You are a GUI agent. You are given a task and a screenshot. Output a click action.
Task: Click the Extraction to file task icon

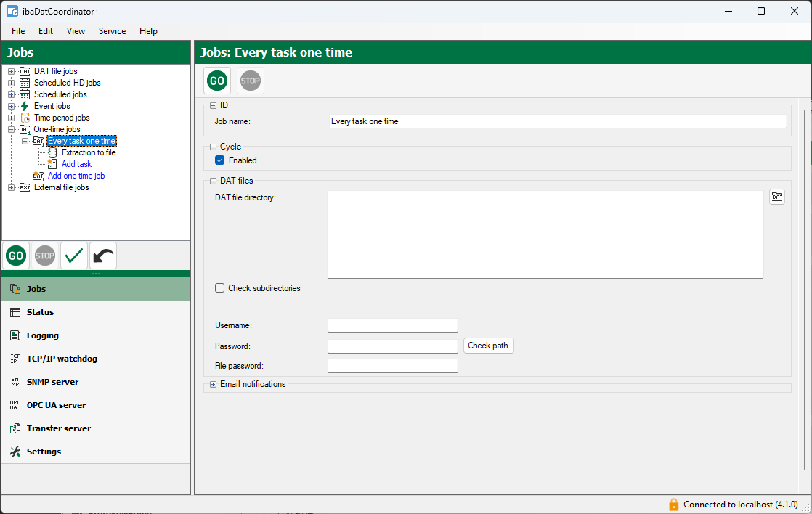coord(52,152)
